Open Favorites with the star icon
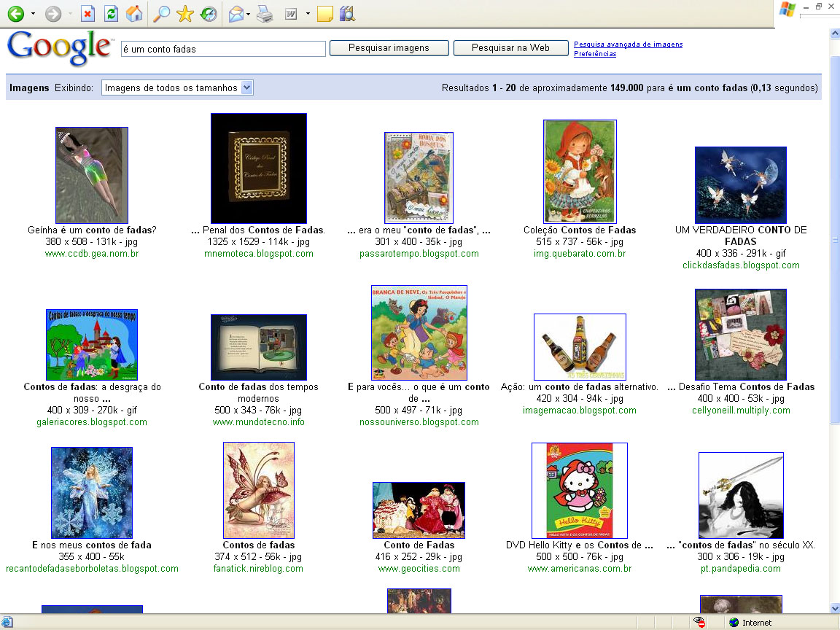Image resolution: width=840 pixels, height=630 pixels. tap(185, 14)
